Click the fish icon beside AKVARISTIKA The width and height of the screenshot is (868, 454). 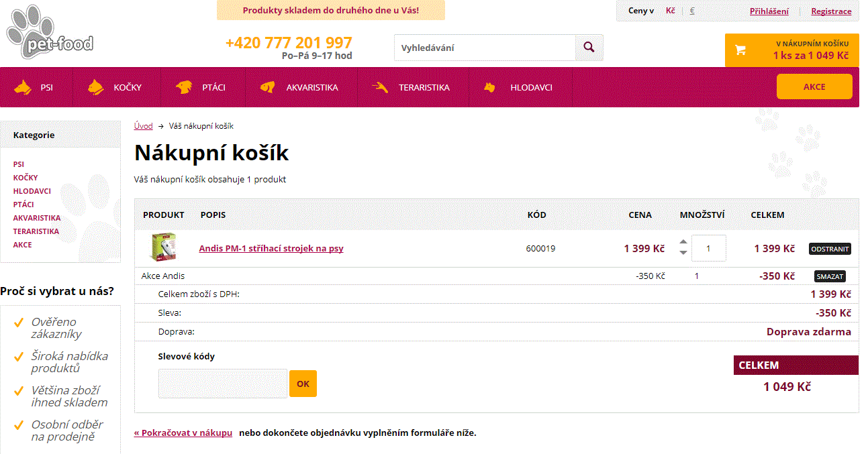[268, 87]
